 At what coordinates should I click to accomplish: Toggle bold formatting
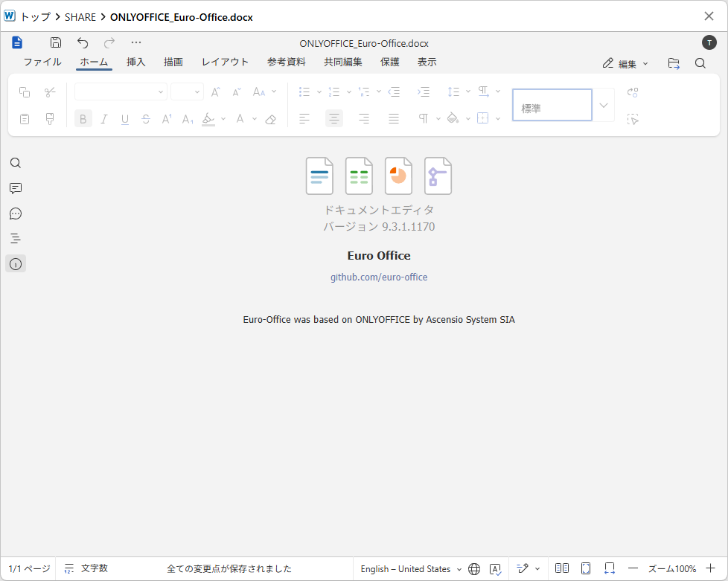coord(83,119)
